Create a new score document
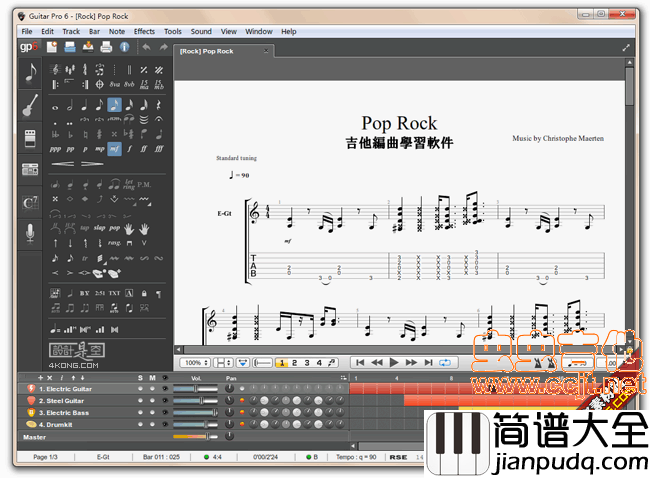650x478 pixels. [x=52, y=47]
